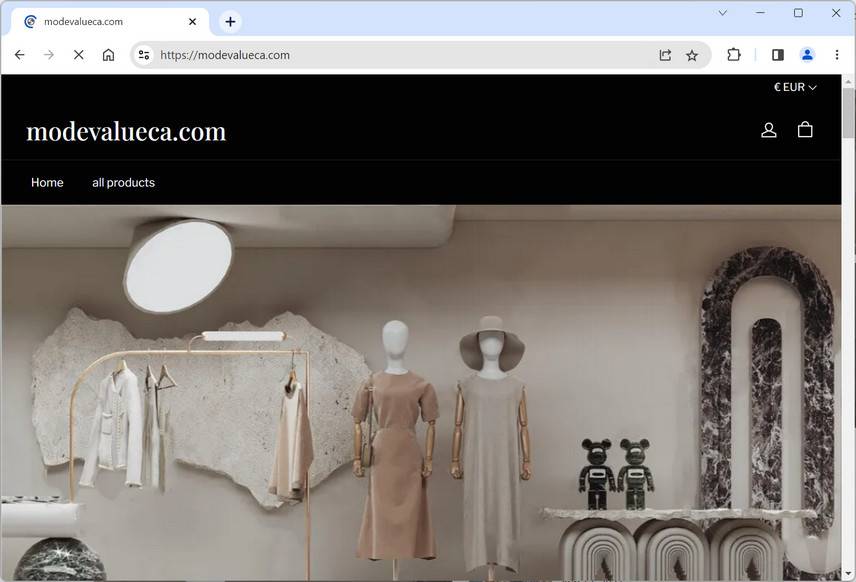Close the modevalueca.com tab

(192, 21)
